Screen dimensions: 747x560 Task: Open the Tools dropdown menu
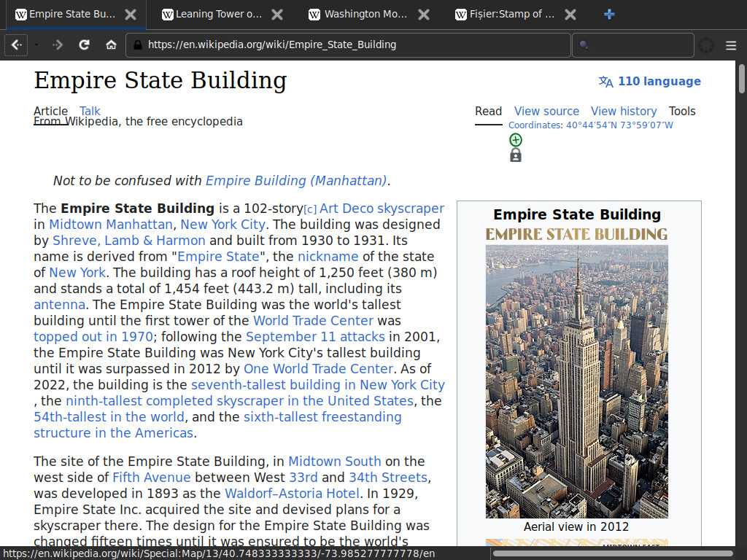(x=682, y=111)
